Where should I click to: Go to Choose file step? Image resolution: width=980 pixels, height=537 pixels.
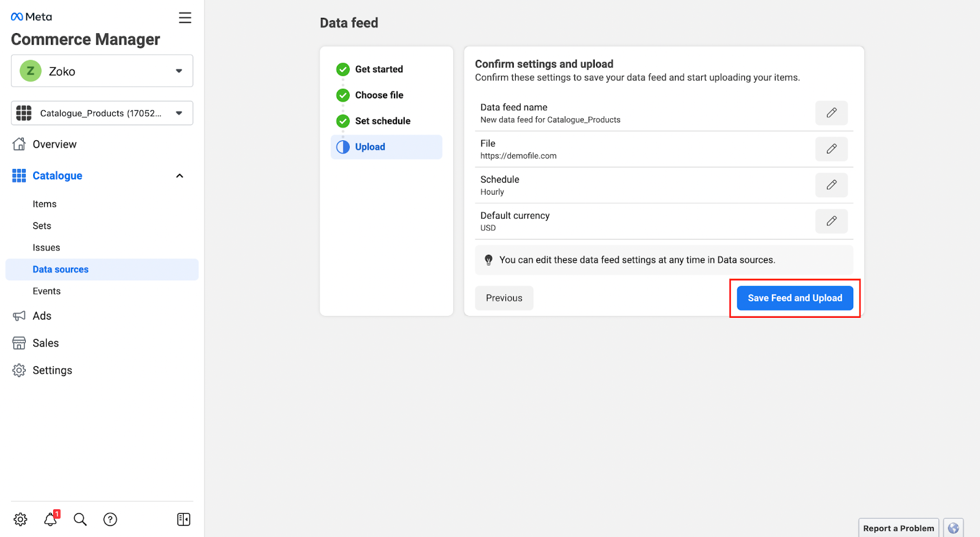[x=379, y=95]
